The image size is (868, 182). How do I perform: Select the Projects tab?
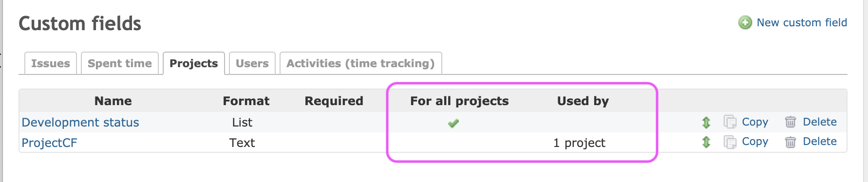coord(194,63)
